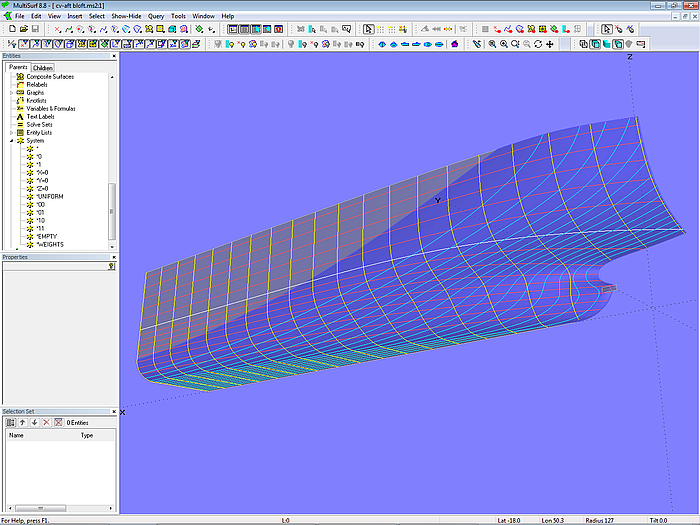Click the New file icon
Viewport: 700px width, 525px height.
pyautogui.click(x=10, y=29)
